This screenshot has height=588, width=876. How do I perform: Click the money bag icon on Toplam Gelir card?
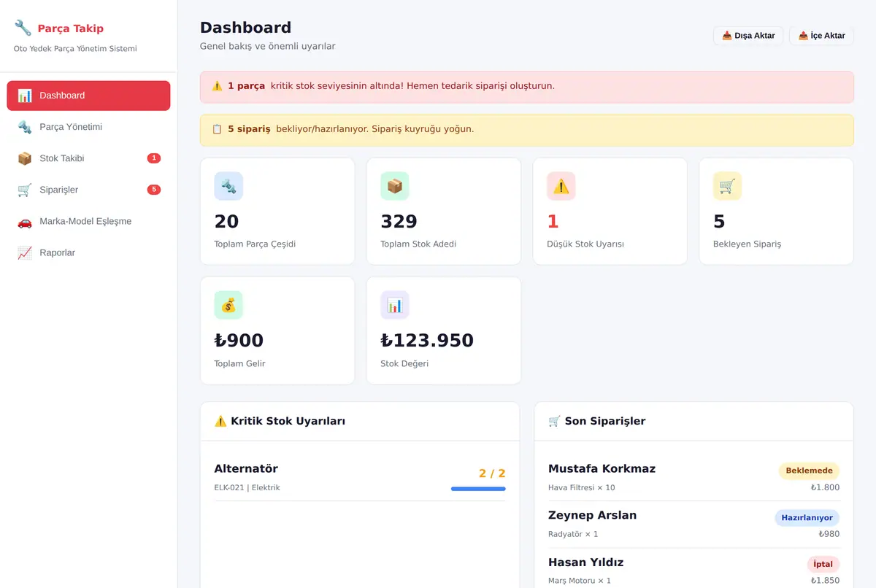[x=228, y=305]
